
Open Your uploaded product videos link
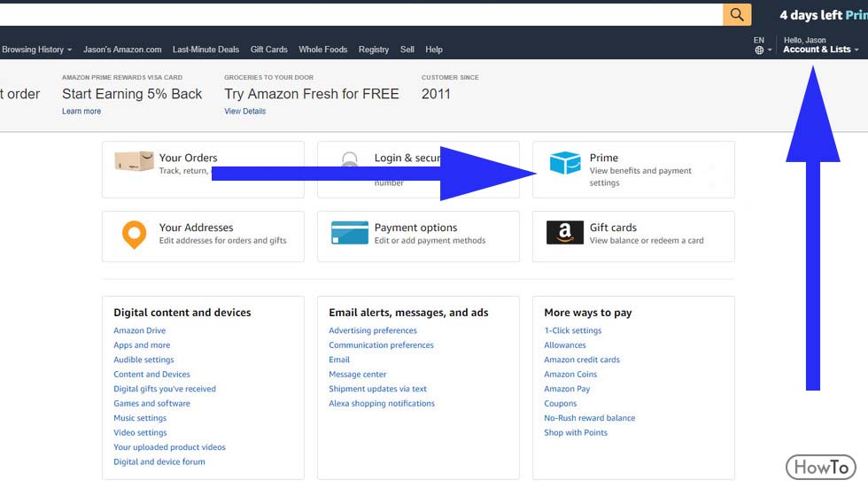point(169,447)
